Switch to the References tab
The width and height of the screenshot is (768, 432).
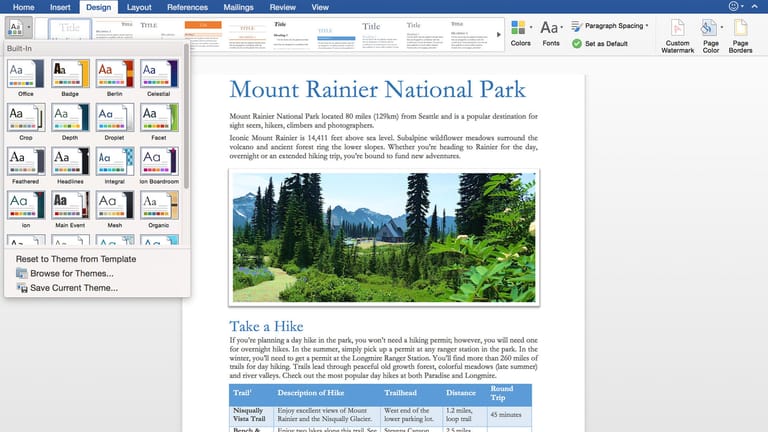click(x=188, y=7)
